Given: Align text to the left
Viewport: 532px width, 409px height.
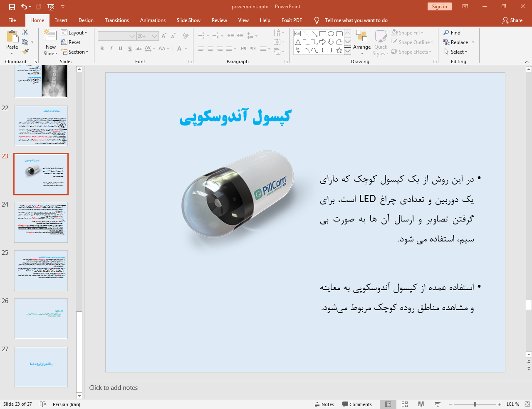Looking at the screenshot, I should (201, 49).
